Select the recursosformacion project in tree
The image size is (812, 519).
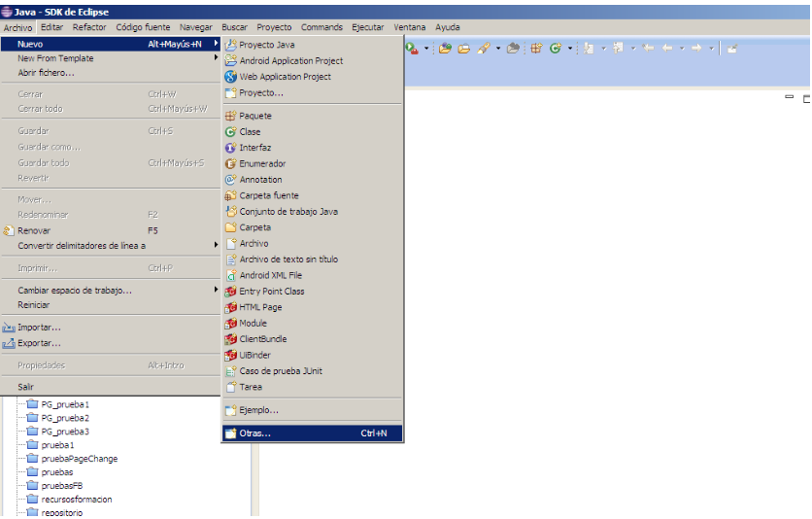(x=77, y=500)
